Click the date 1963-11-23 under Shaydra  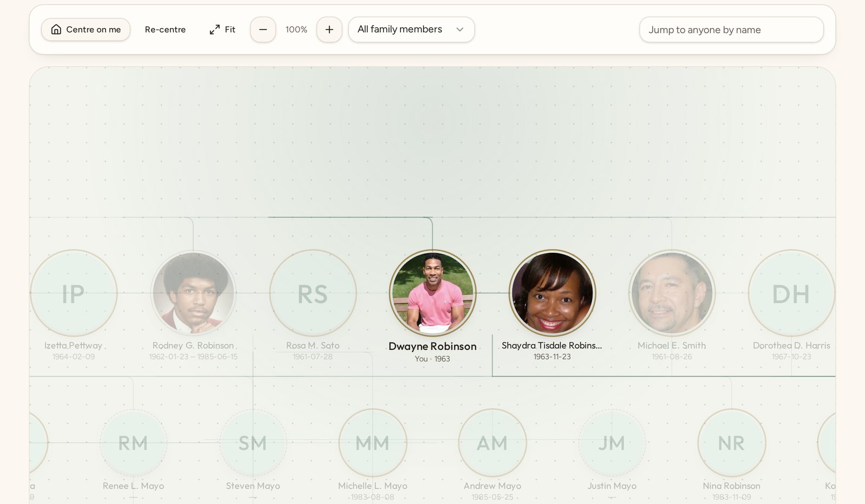pyautogui.click(x=552, y=357)
